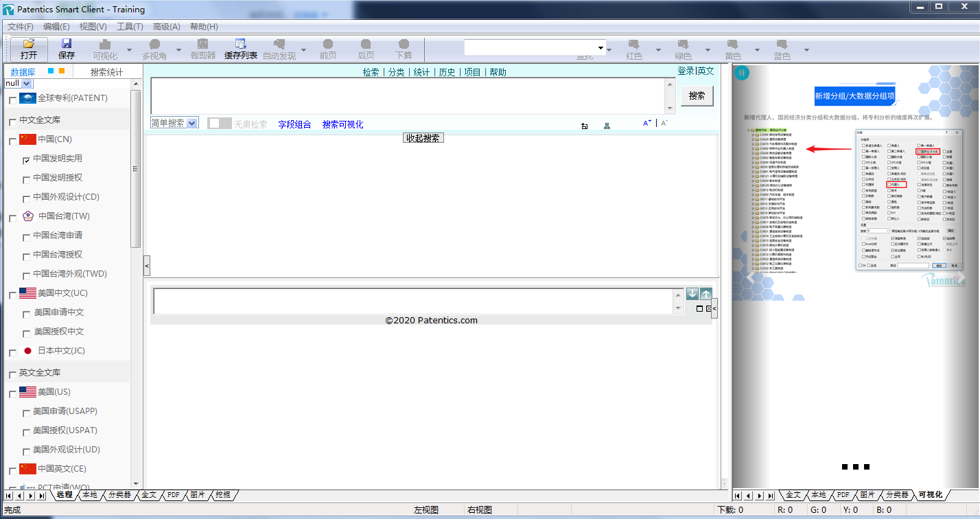Viewport: 980px width, 519px height.
Task: Open the 字段组合 link
Action: [x=294, y=124]
